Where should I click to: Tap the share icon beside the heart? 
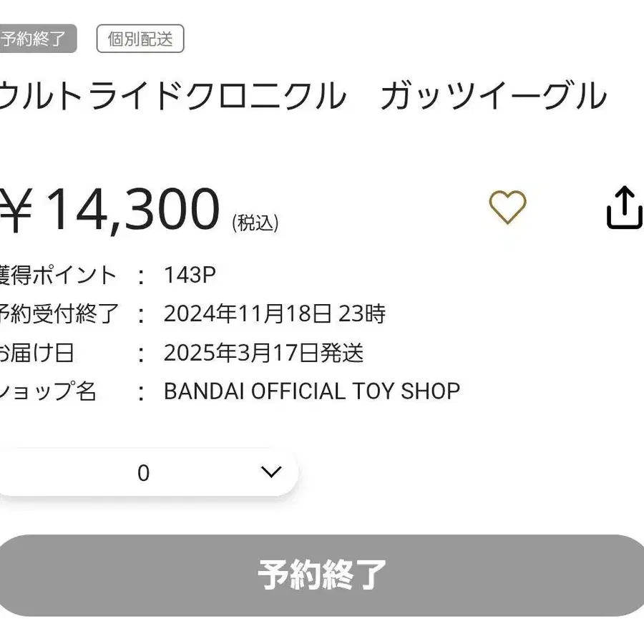624,207
